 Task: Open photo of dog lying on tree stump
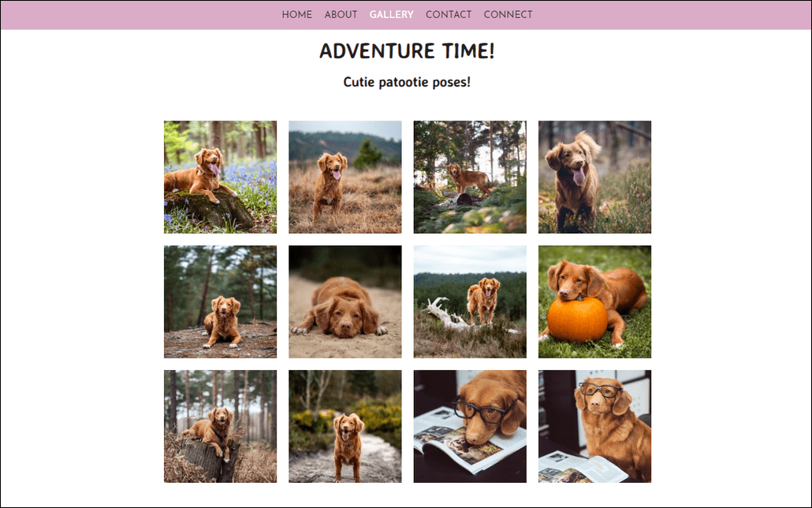tap(220, 426)
